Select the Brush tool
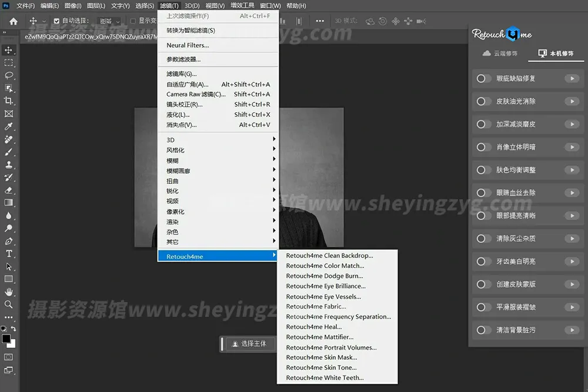The width and height of the screenshot is (588, 392). pos(9,152)
